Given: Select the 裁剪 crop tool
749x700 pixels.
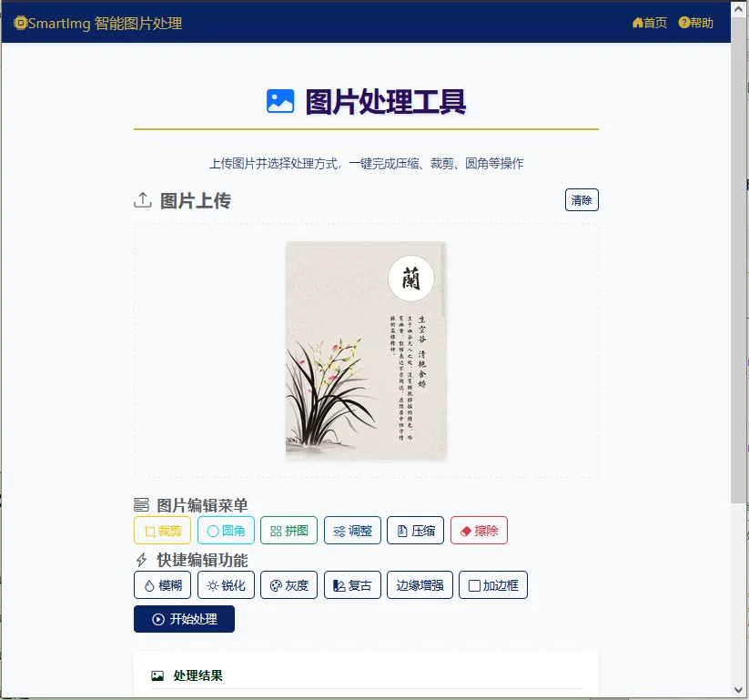Looking at the screenshot, I should coord(162,530).
